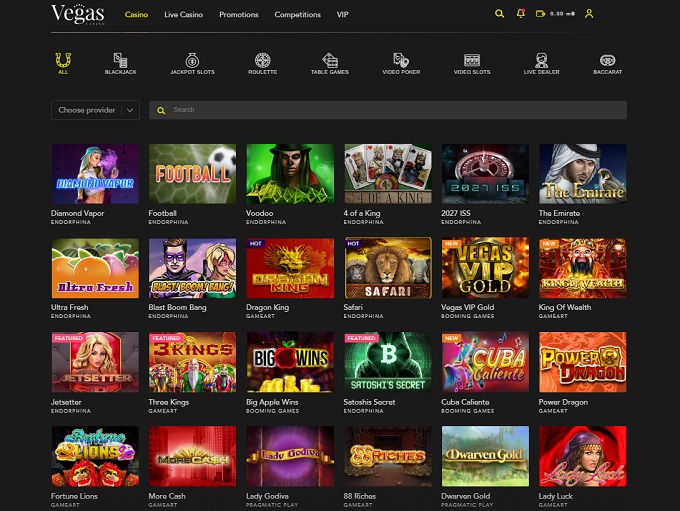This screenshot has width=680, height=511.
Task: Go to Competitions tab
Action: [298, 15]
